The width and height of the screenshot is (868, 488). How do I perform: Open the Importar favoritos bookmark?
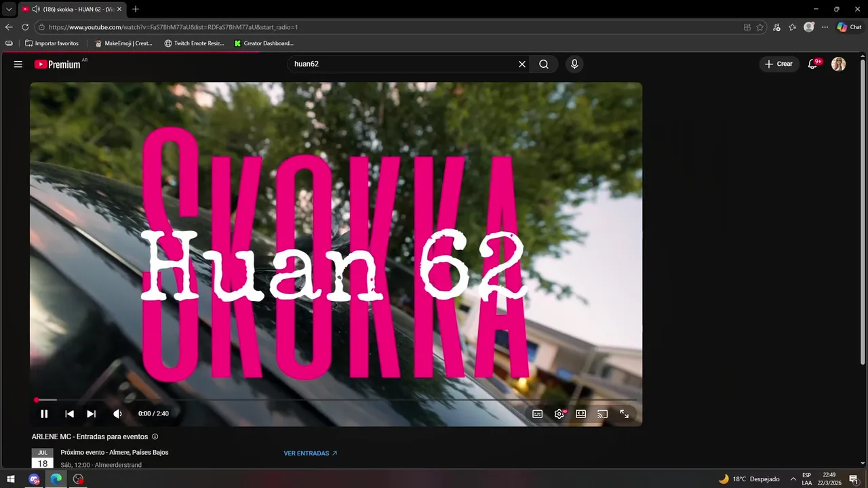pos(52,43)
